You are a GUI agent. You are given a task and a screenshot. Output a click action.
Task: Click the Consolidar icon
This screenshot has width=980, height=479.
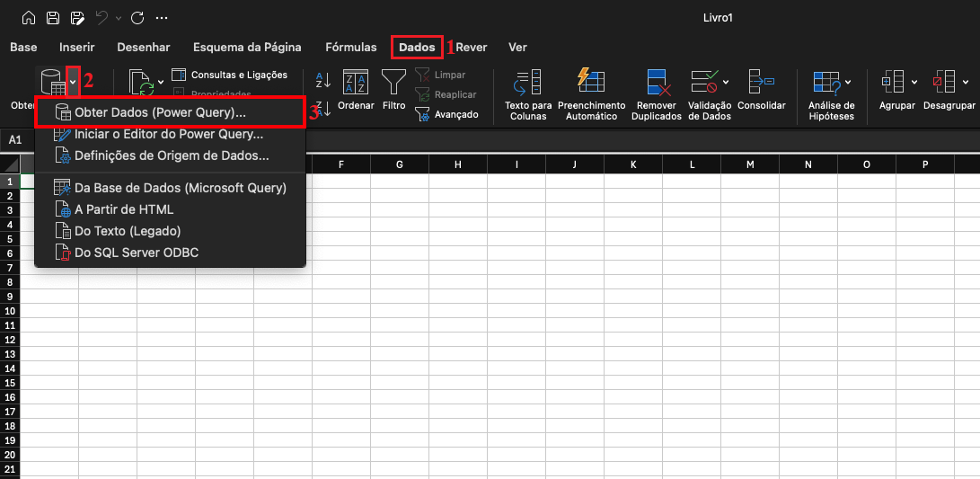pyautogui.click(x=761, y=83)
